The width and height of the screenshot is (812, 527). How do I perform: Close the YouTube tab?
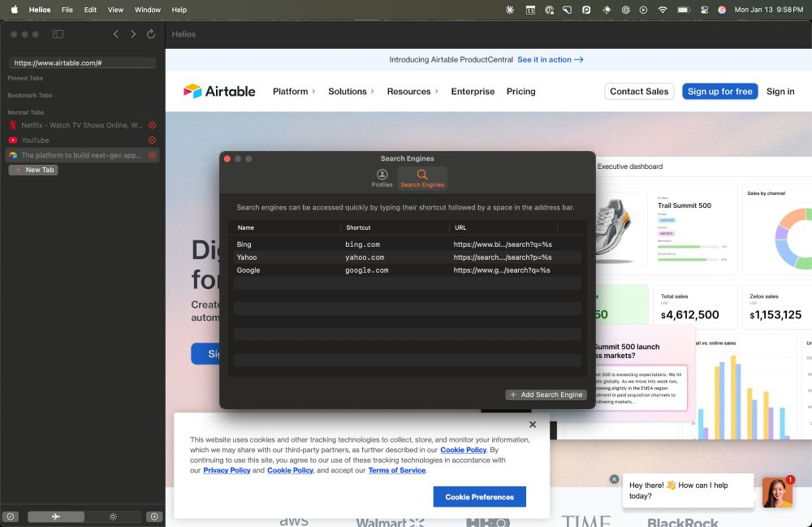click(x=153, y=140)
